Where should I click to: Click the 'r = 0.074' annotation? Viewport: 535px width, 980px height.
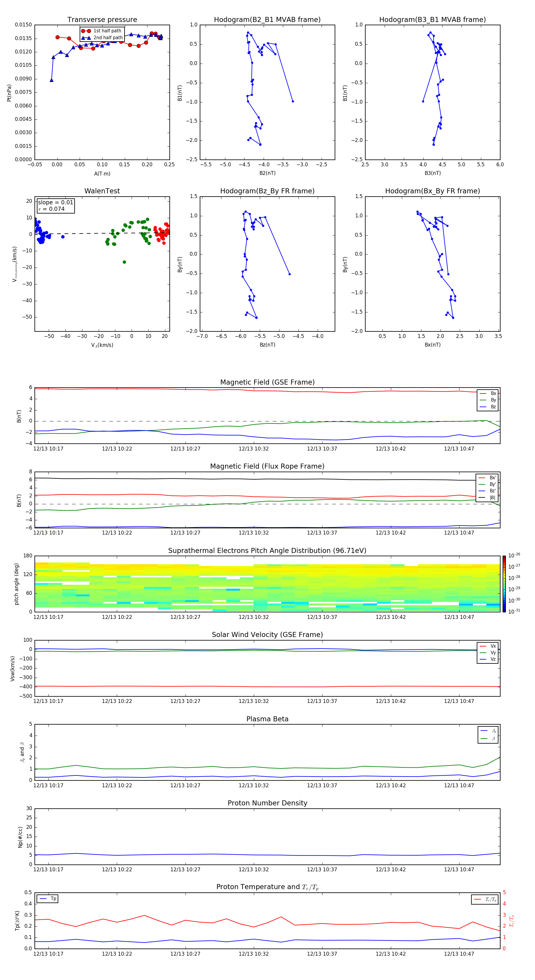pos(51,209)
